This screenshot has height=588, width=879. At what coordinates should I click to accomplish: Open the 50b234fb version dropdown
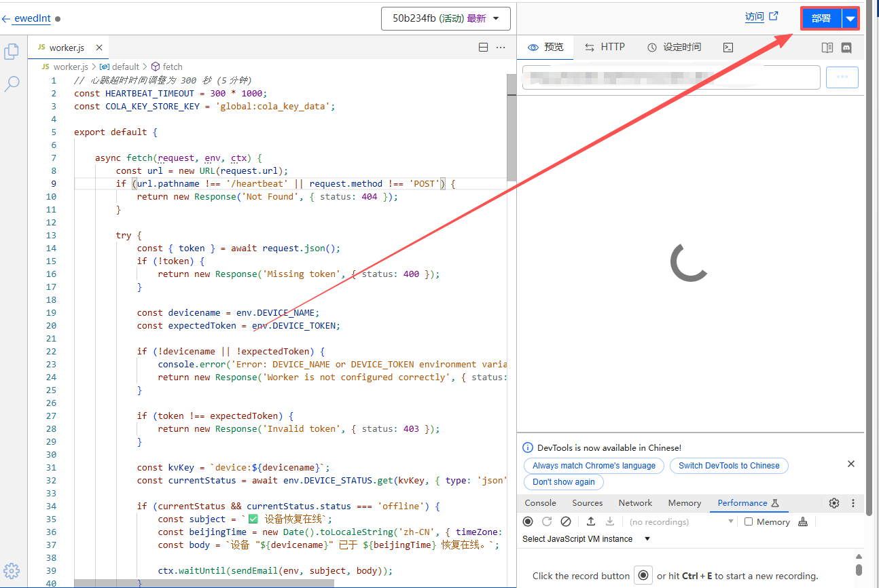coord(446,18)
